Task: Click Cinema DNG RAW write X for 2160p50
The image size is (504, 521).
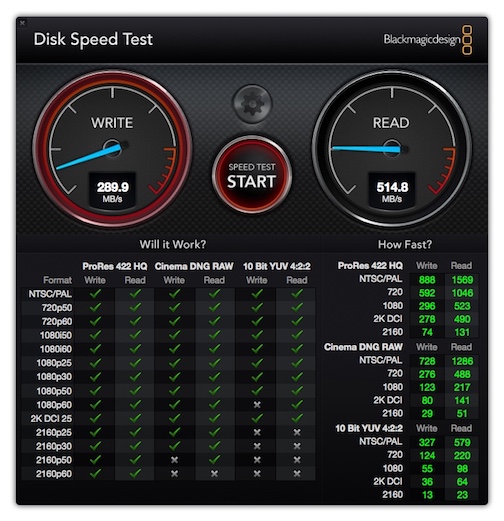Action: (x=174, y=460)
